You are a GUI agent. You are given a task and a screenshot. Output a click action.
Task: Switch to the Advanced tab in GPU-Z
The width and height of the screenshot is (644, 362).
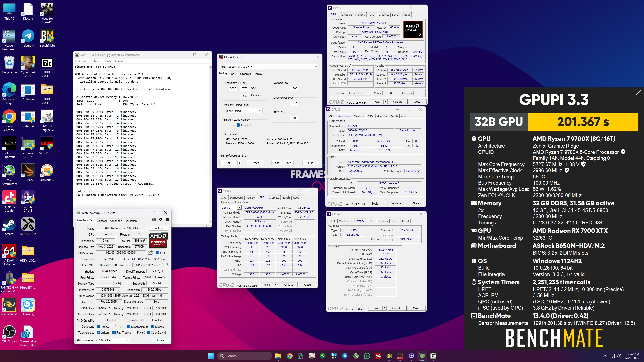point(116,221)
